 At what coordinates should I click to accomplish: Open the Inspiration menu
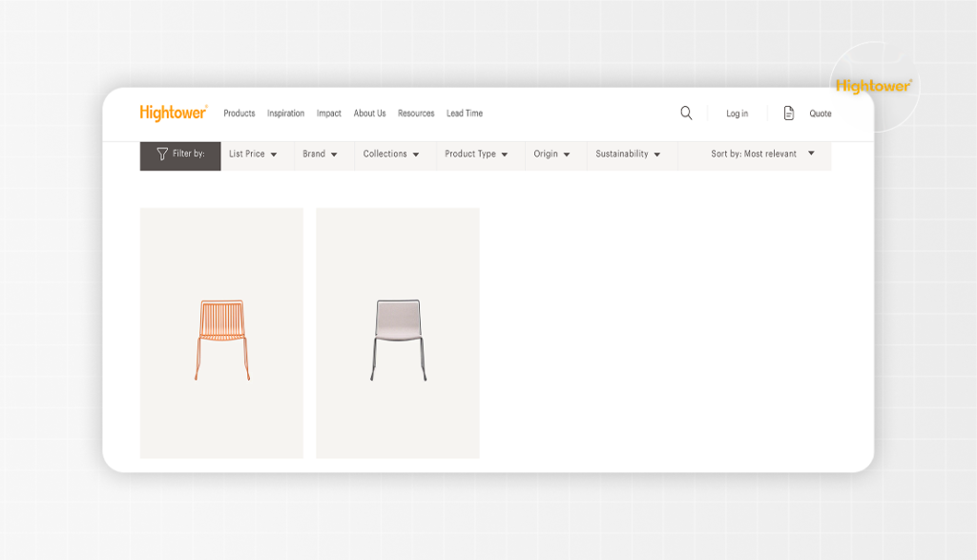[285, 114]
